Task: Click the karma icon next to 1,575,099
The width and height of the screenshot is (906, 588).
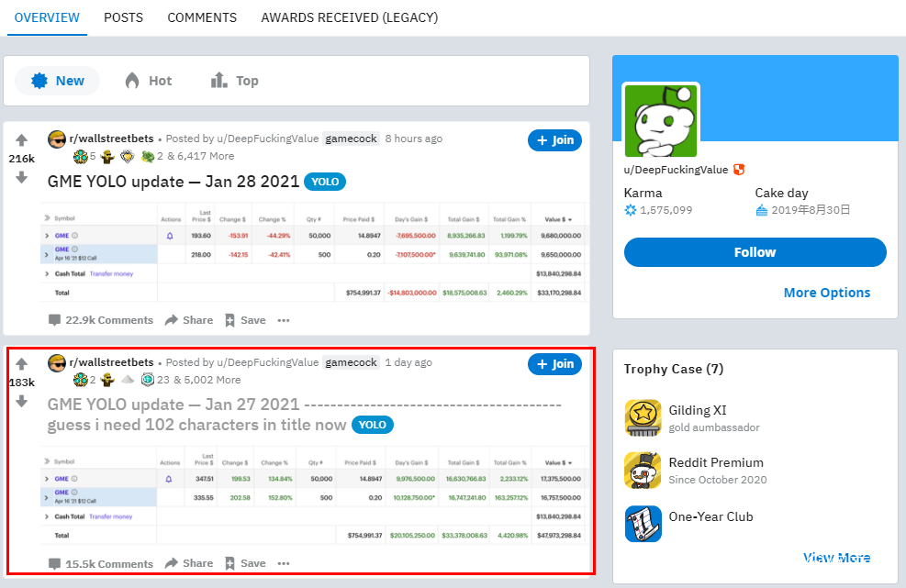Action: [631, 210]
